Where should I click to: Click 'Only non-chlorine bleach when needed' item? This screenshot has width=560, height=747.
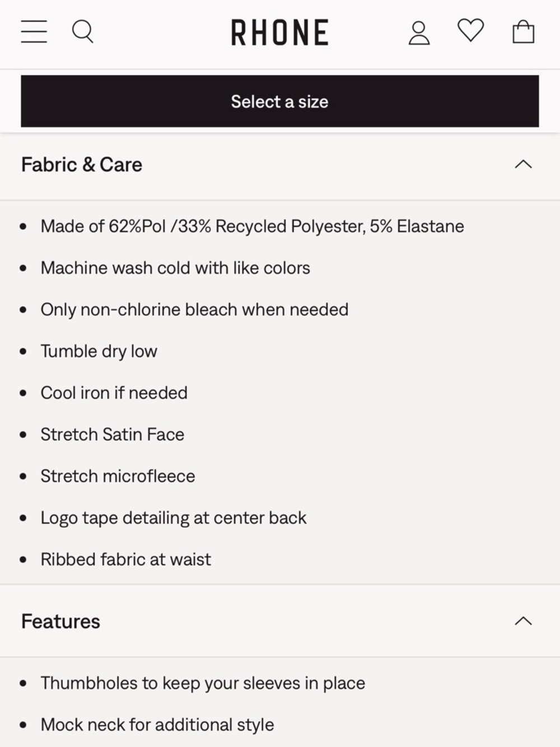coord(194,309)
